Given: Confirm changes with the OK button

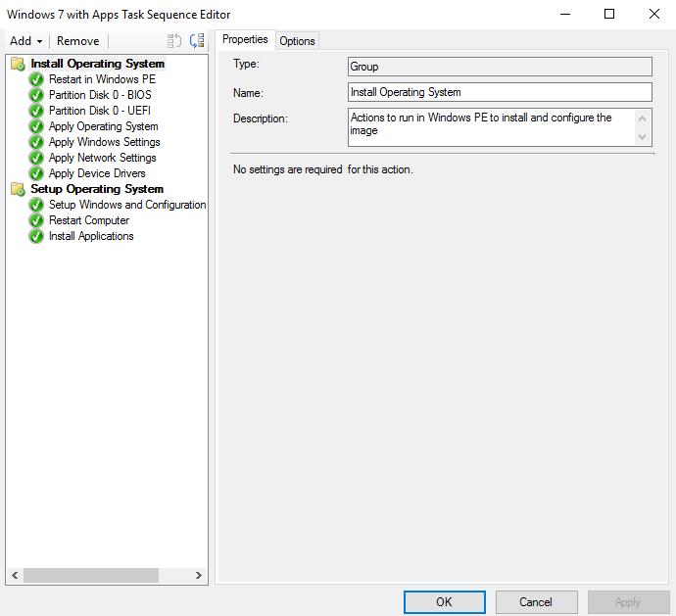Looking at the screenshot, I should (445, 601).
